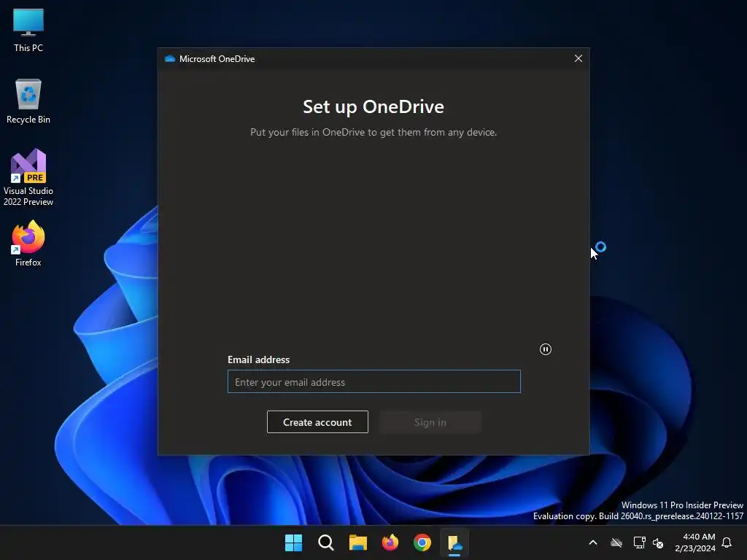Click the muted volume tray icon
Viewport: 747px width, 560px height.
tap(659, 542)
